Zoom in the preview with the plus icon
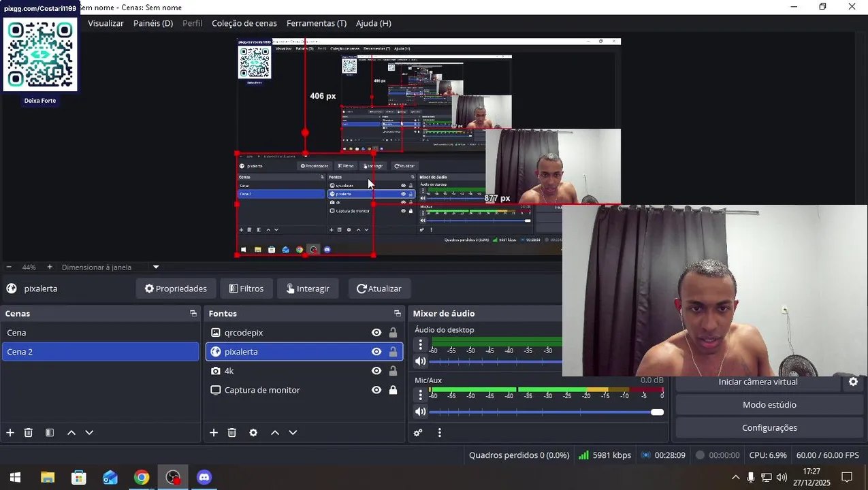Image resolution: width=868 pixels, height=490 pixels. (x=50, y=267)
